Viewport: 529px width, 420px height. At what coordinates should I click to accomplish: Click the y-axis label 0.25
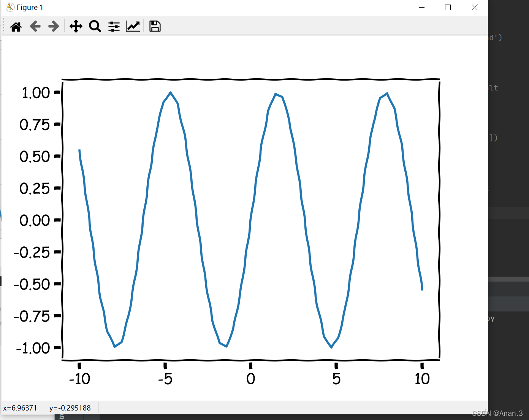(x=35, y=189)
